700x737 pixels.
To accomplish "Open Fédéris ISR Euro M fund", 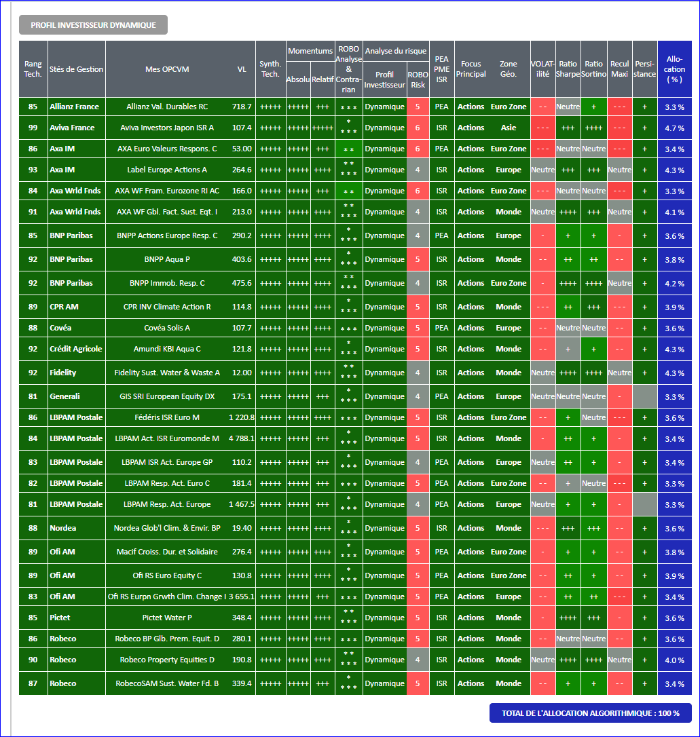I will [x=167, y=417].
